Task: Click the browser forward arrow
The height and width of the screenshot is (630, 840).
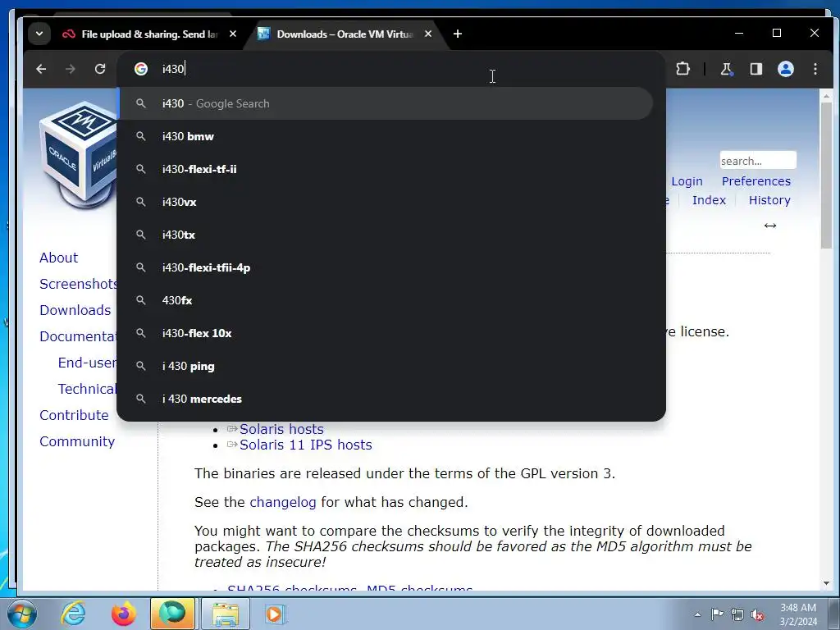Action: tap(71, 69)
